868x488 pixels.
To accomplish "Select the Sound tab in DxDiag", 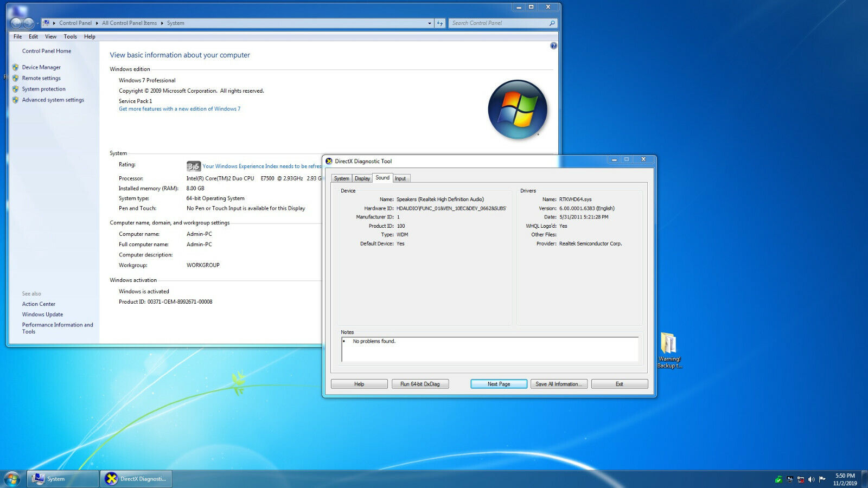I will pos(382,178).
